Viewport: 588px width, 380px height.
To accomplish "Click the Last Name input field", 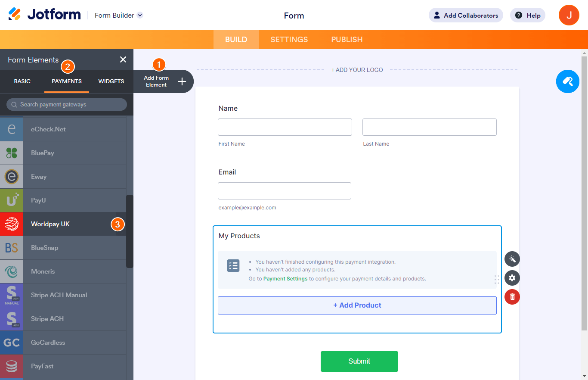I will [430, 127].
